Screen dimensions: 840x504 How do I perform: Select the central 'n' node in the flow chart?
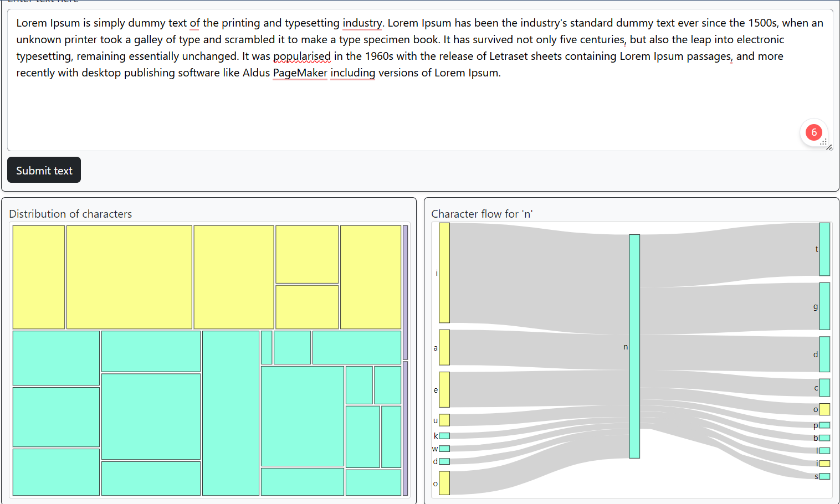(x=634, y=346)
